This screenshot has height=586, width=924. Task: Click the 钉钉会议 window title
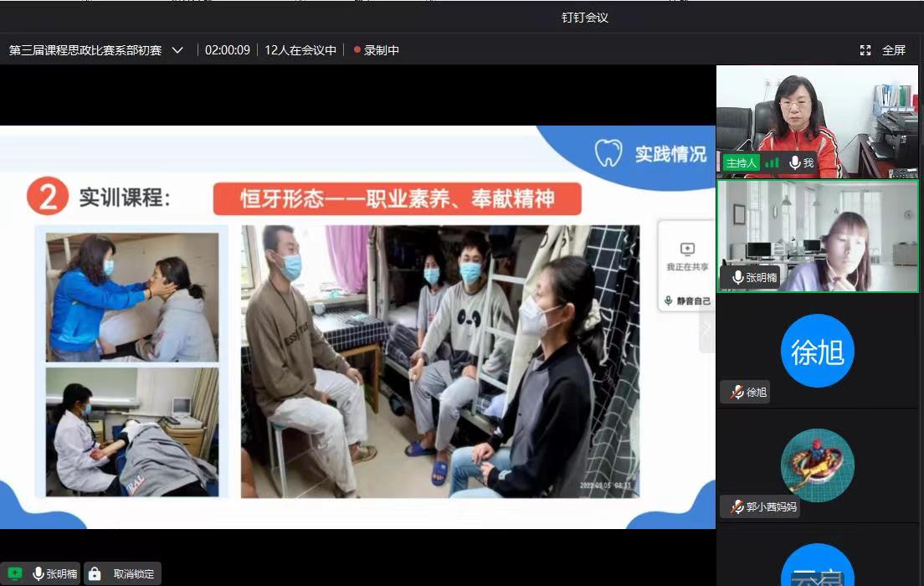pyautogui.click(x=584, y=18)
